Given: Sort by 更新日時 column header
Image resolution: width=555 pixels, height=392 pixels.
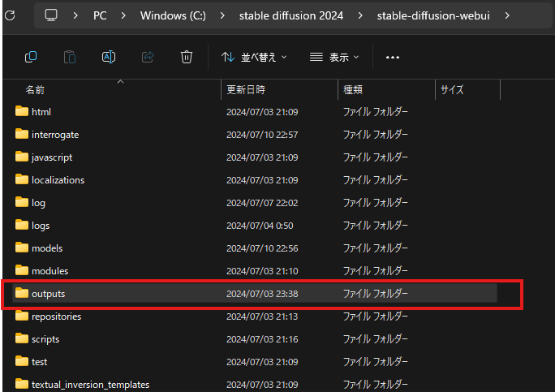Looking at the screenshot, I should pyautogui.click(x=245, y=90).
